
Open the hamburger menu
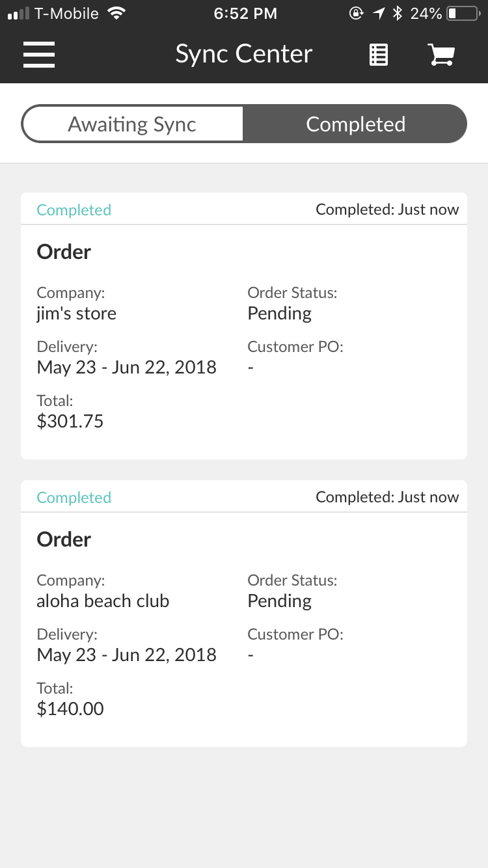pos(39,55)
